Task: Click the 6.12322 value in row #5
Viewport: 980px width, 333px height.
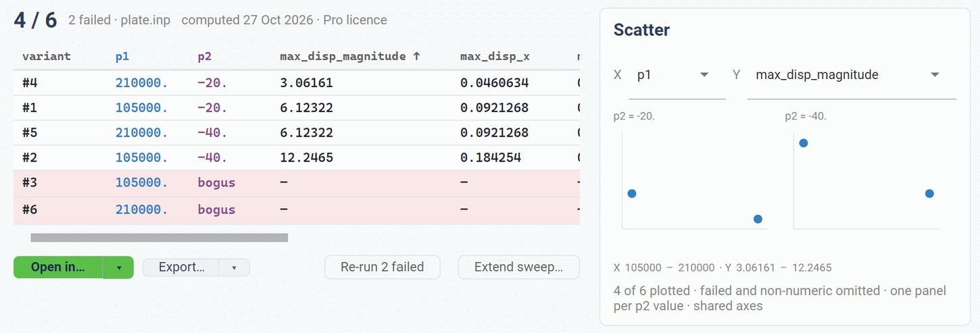Action: point(306,133)
